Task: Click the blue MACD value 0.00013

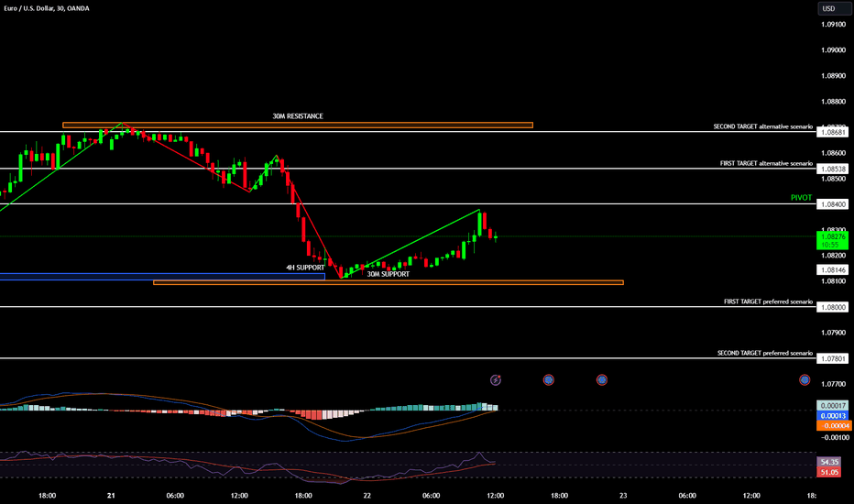Action: (833, 416)
